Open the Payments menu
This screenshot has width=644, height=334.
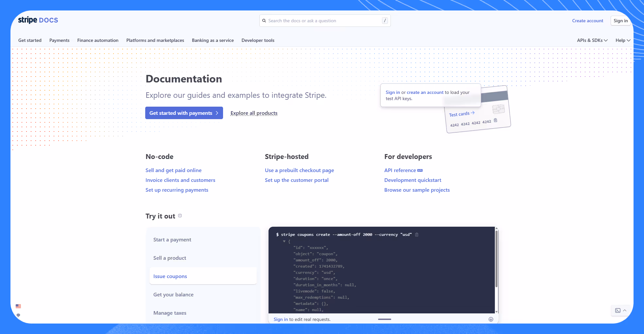[59, 40]
